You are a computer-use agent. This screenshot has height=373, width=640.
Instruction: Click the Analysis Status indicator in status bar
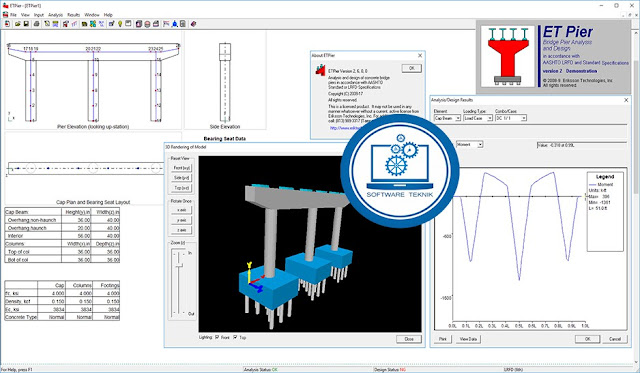tap(260, 369)
